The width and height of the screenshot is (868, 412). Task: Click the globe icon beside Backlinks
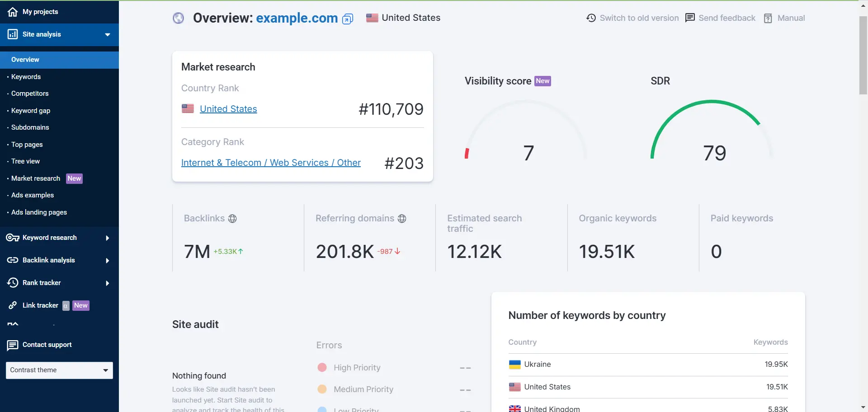[232, 218]
